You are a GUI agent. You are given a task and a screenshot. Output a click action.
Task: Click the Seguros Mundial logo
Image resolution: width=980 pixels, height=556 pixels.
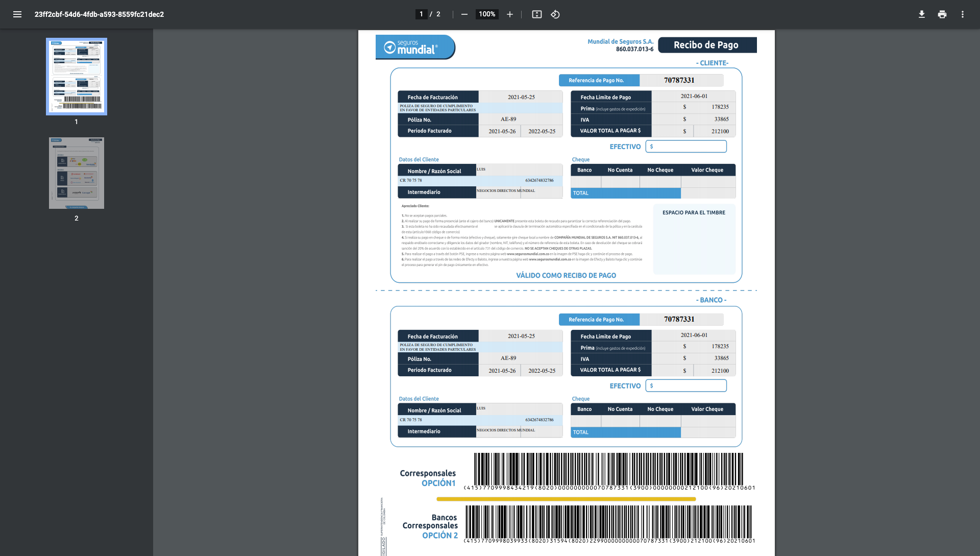point(415,47)
